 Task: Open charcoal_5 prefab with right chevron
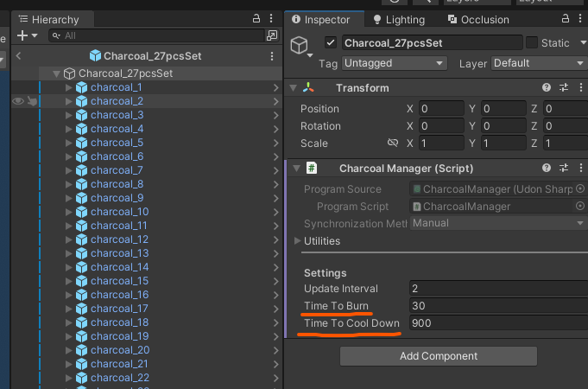click(x=276, y=143)
